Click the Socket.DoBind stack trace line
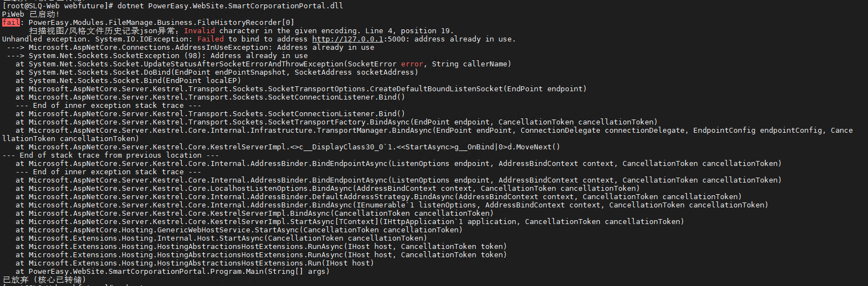Screen dimensions: 868x286 coord(216,72)
